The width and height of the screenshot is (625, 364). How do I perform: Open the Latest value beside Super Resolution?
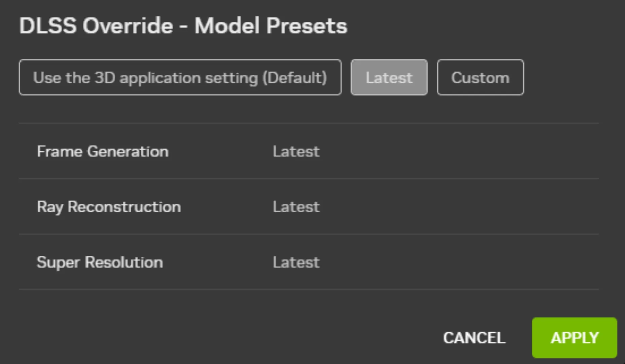tap(296, 262)
